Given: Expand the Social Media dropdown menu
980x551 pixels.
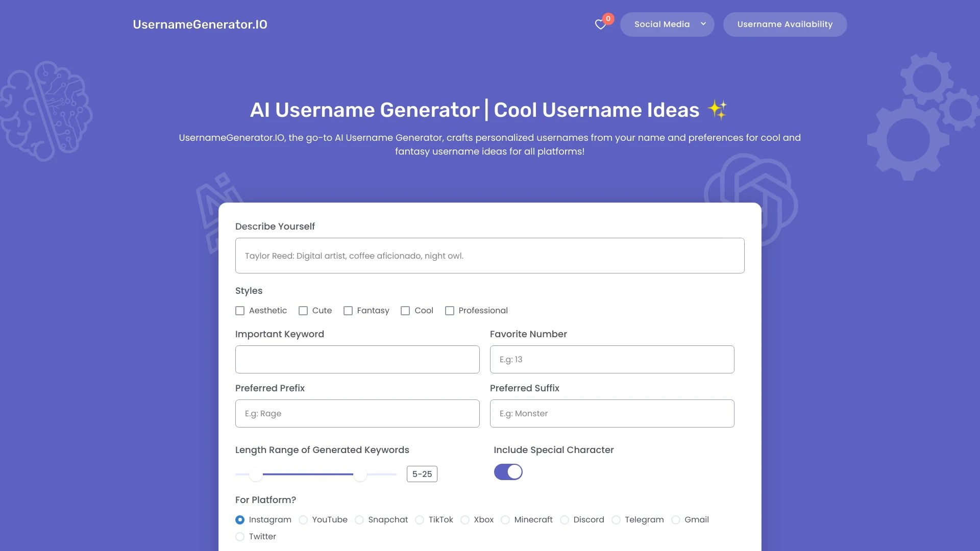Looking at the screenshot, I should tap(667, 24).
